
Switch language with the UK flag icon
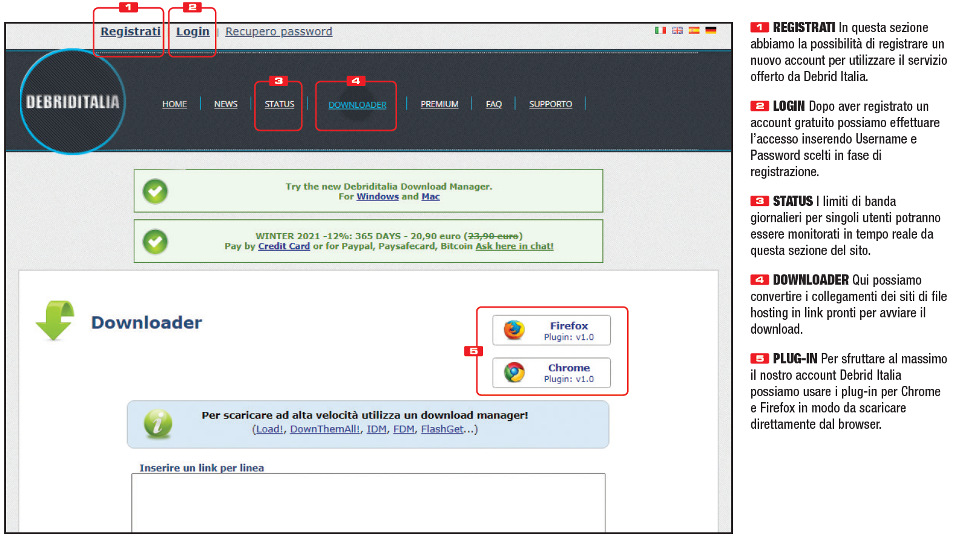coord(677,30)
